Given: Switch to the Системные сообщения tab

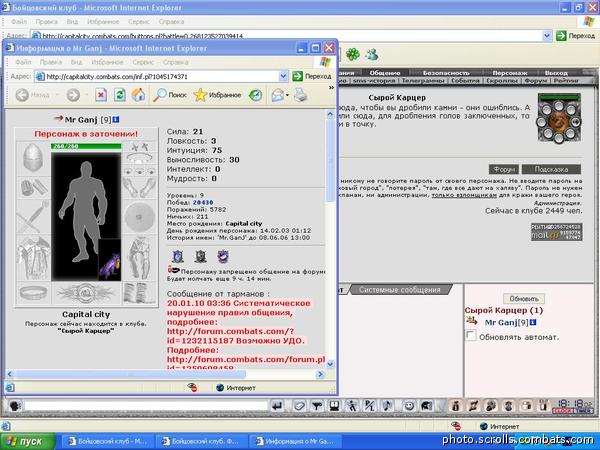Looking at the screenshot, I should [x=400, y=290].
